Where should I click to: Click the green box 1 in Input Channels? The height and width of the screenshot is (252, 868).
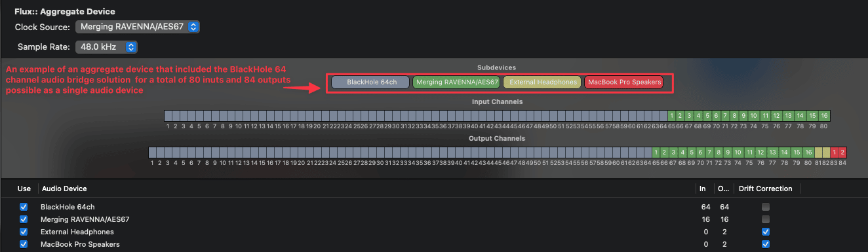672,116
